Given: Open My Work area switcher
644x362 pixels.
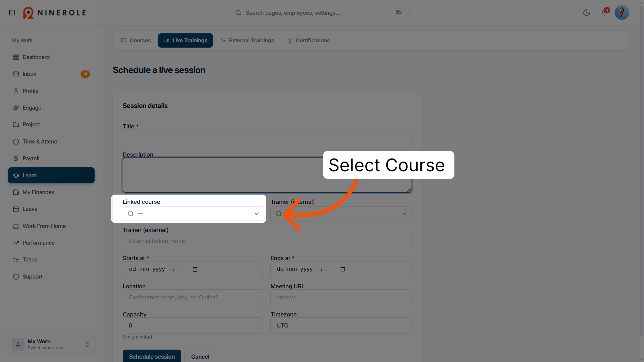Looking at the screenshot, I should pyautogui.click(x=51, y=344).
